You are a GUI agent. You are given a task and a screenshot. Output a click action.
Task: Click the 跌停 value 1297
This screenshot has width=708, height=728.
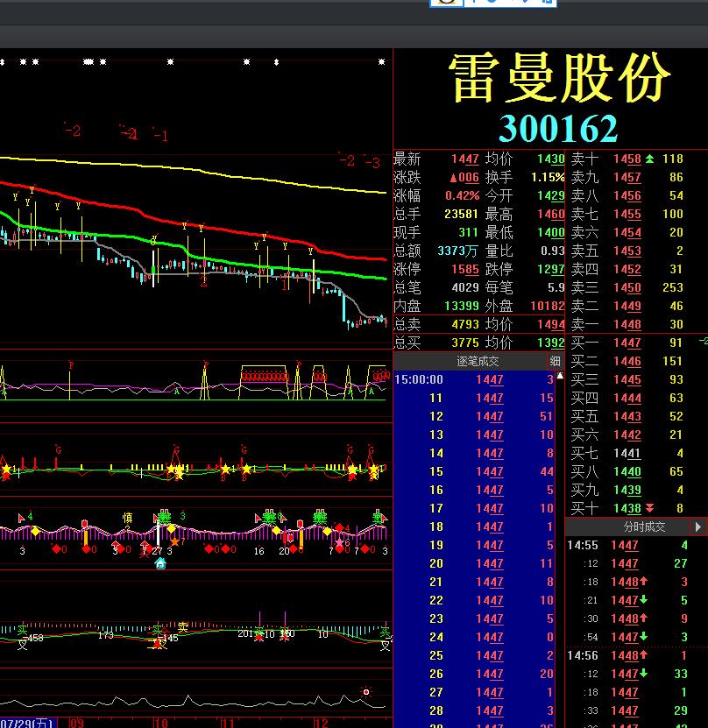tap(550, 269)
